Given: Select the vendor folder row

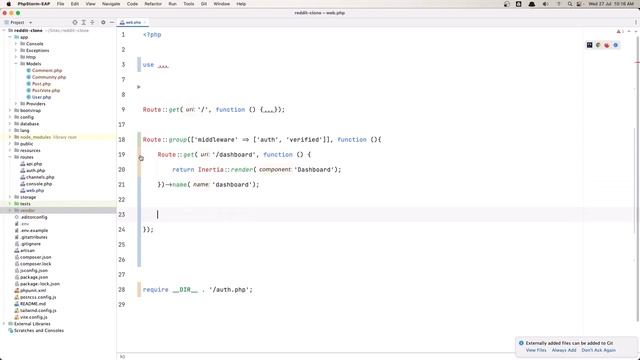Looking at the screenshot, I should [58, 211].
